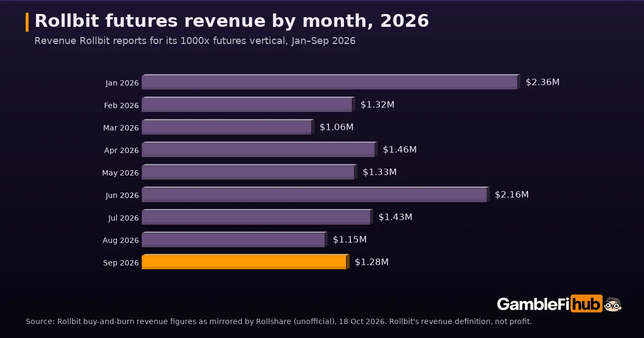Screen dimensions: 644x338
Task: Select the Feb 2026 revenue bar
Action: tap(248, 105)
